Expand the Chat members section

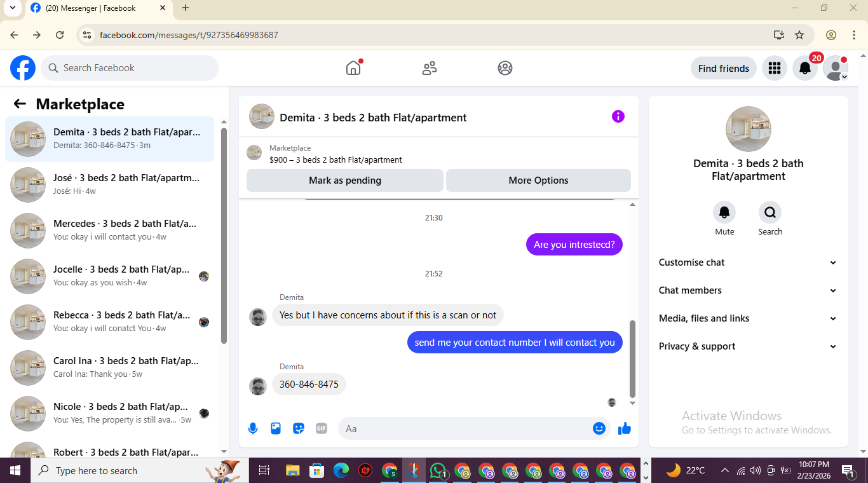pyautogui.click(x=748, y=290)
